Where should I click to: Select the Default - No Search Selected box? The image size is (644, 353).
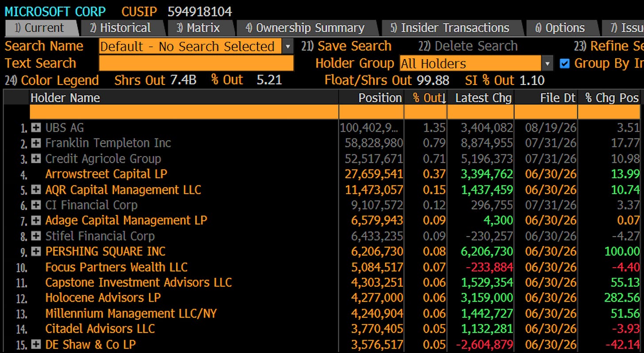click(x=191, y=46)
